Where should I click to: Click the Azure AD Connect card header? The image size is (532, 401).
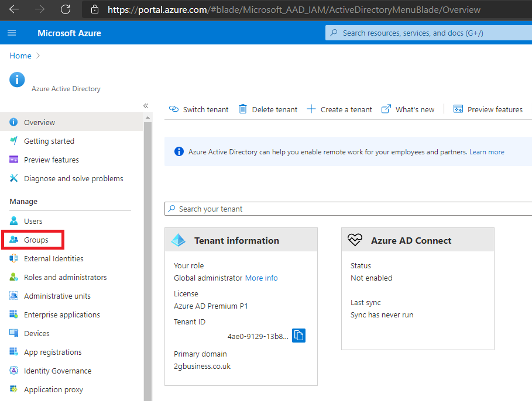[x=418, y=240]
